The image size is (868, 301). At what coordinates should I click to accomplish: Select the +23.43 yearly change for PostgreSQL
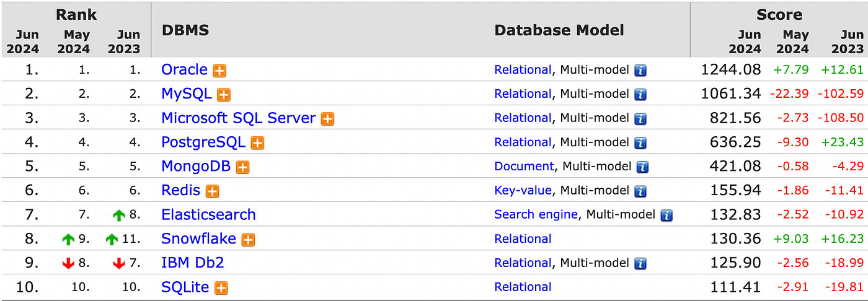[843, 142]
